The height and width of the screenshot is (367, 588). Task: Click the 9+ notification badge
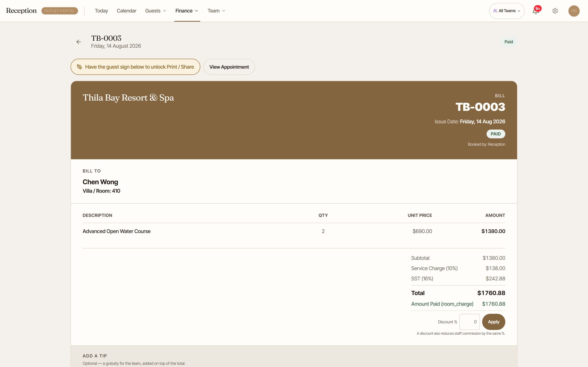(x=538, y=8)
